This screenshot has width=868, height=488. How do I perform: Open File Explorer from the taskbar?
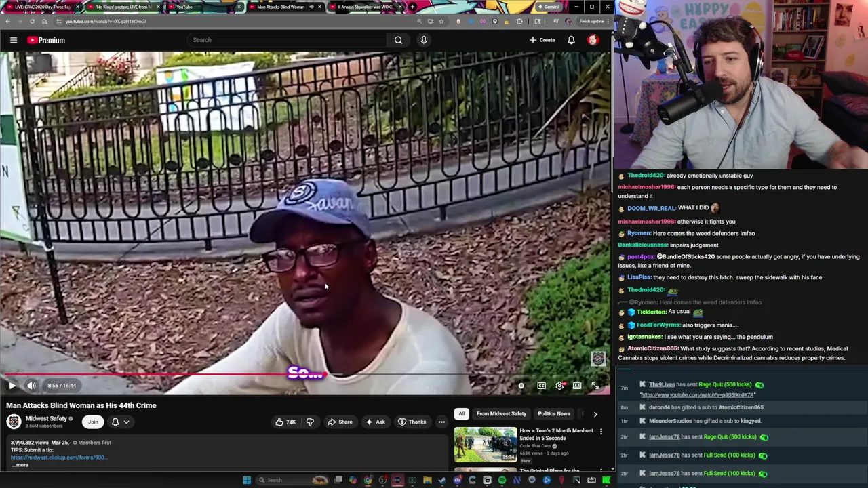[x=427, y=480]
